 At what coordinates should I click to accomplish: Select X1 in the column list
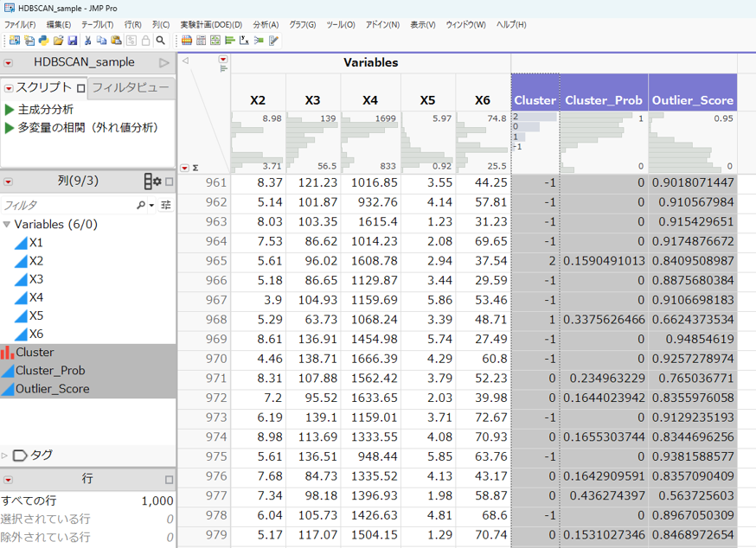tap(36, 242)
